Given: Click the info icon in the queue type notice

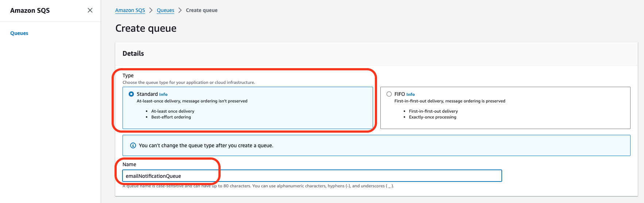Looking at the screenshot, I should coord(133,145).
